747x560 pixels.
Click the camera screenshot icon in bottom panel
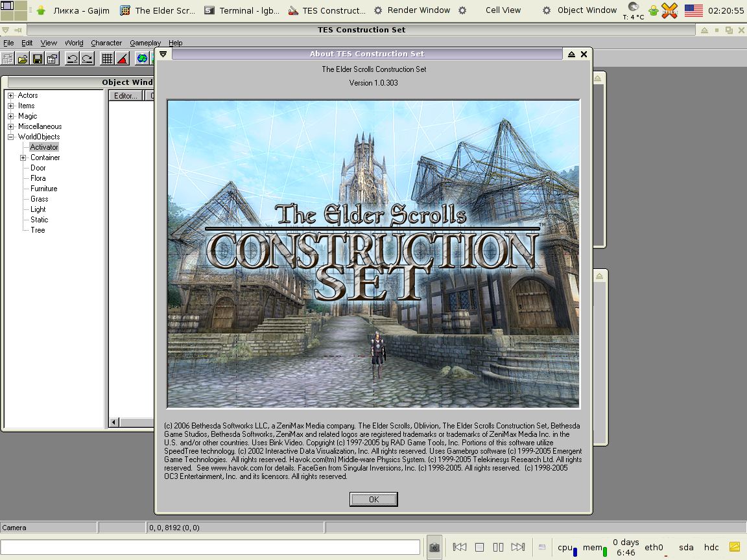tap(434, 547)
